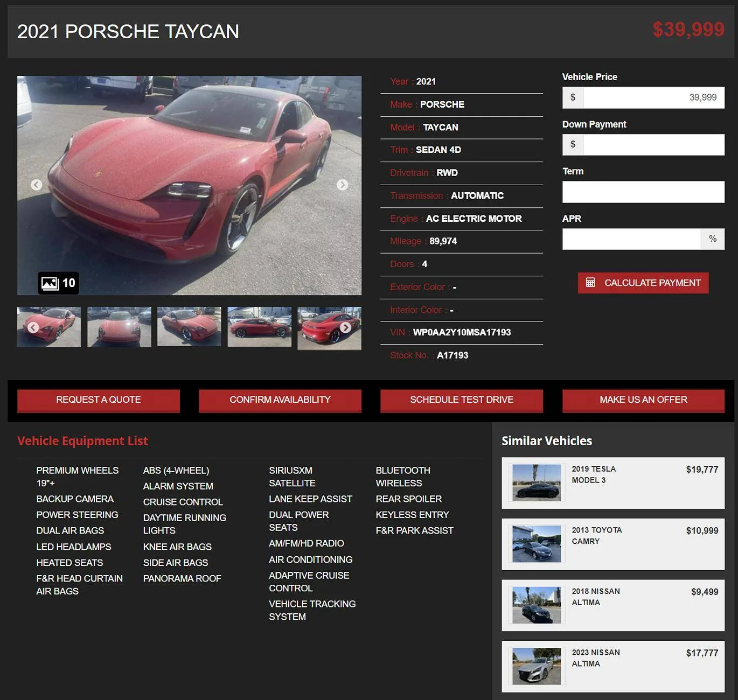Shift thumbnail strip forward with right arrow

346,327
